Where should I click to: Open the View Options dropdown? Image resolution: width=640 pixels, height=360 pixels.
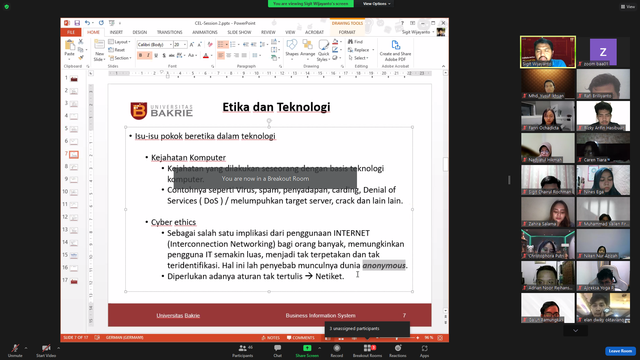point(376,4)
